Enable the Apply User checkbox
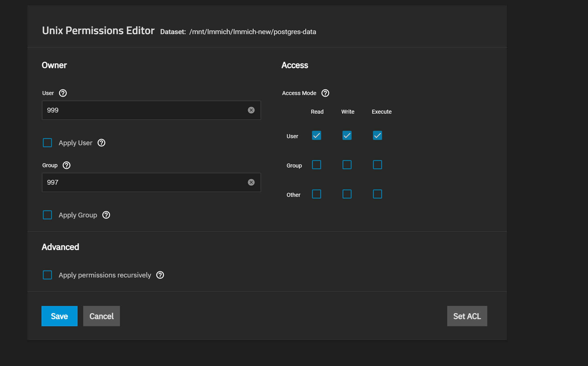The width and height of the screenshot is (588, 366). [47, 143]
